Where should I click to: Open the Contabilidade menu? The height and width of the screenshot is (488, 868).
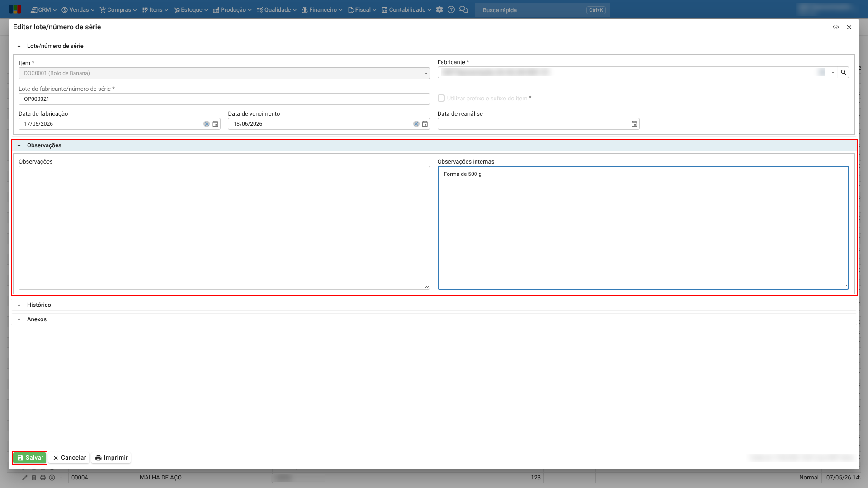406,9
